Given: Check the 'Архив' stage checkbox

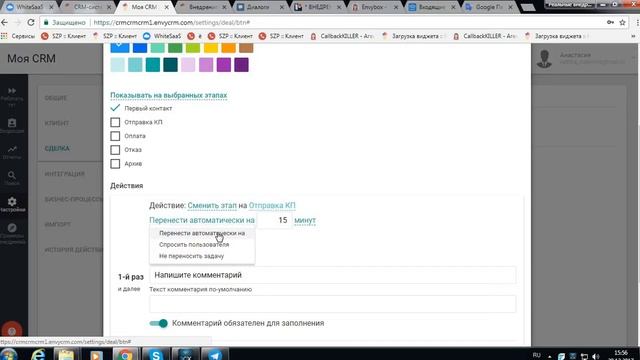Looking at the screenshot, I should 115,164.
